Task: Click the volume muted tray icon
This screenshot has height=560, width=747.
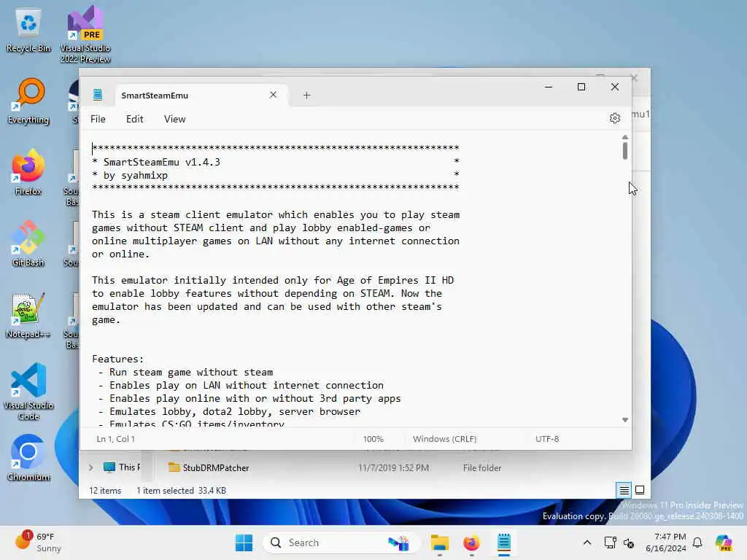Action: tap(629, 542)
